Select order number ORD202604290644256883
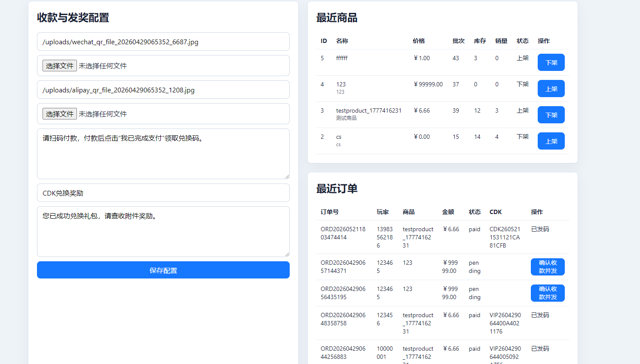 tap(343, 352)
